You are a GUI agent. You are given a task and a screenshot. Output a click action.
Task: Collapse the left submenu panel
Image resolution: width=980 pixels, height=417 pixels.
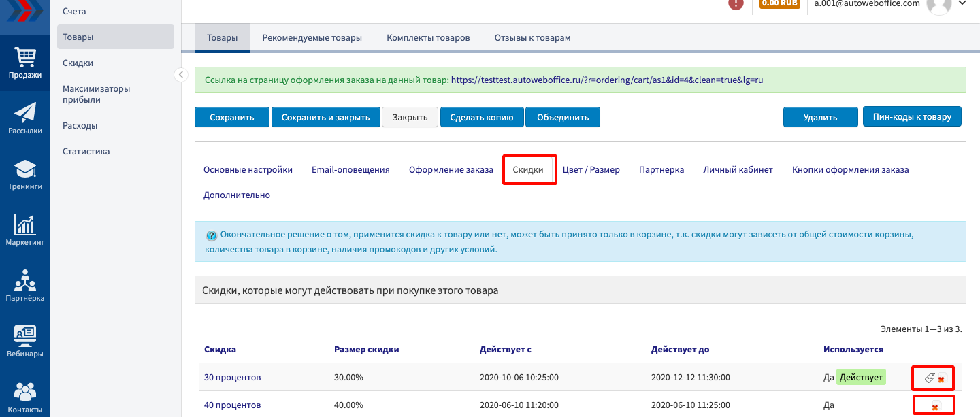[x=181, y=75]
